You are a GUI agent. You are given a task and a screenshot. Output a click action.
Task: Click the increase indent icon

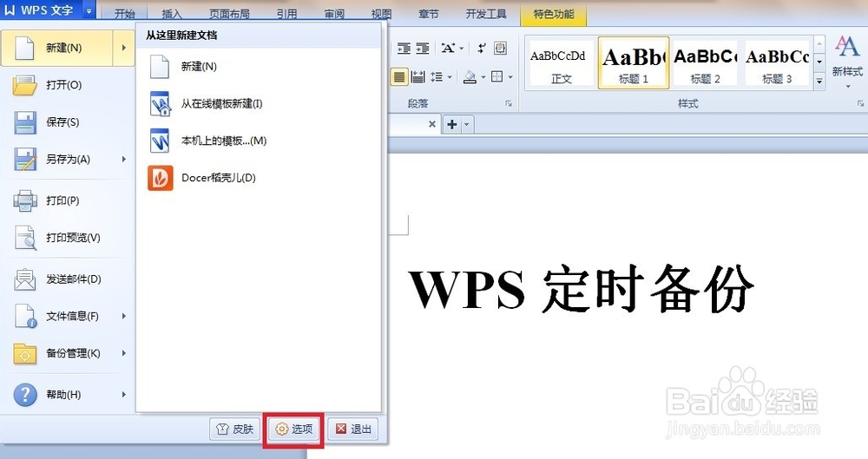coord(423,49)
